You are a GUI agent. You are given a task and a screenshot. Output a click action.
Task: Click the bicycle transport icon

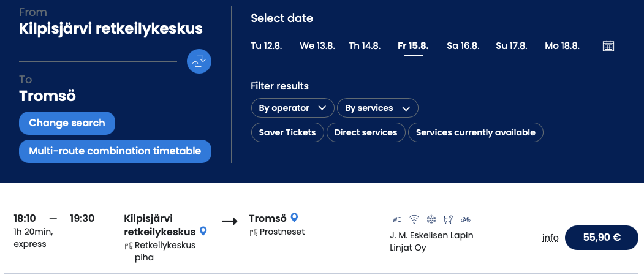pyautogui.click(x=466, y=219)
